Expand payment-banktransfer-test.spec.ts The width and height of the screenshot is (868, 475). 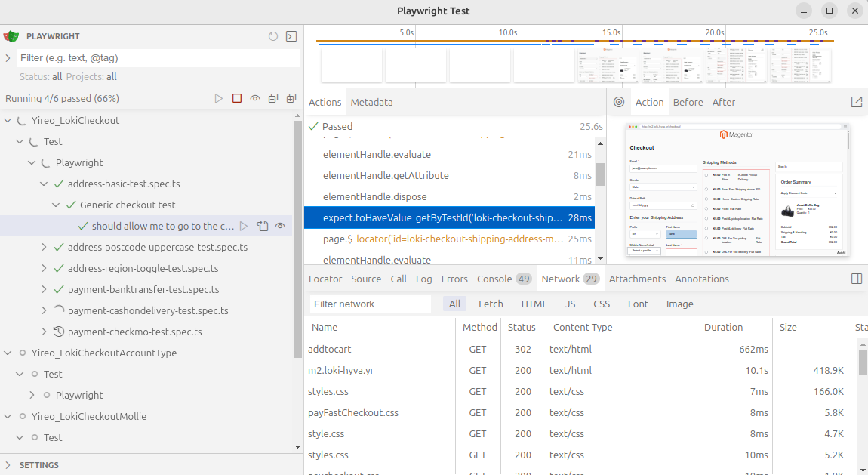point(45,289)
